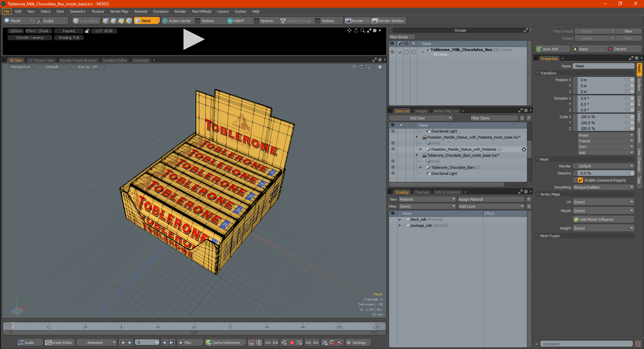Switch to Channels tab
Screen dimensions: 644x349
coord(421,192)
